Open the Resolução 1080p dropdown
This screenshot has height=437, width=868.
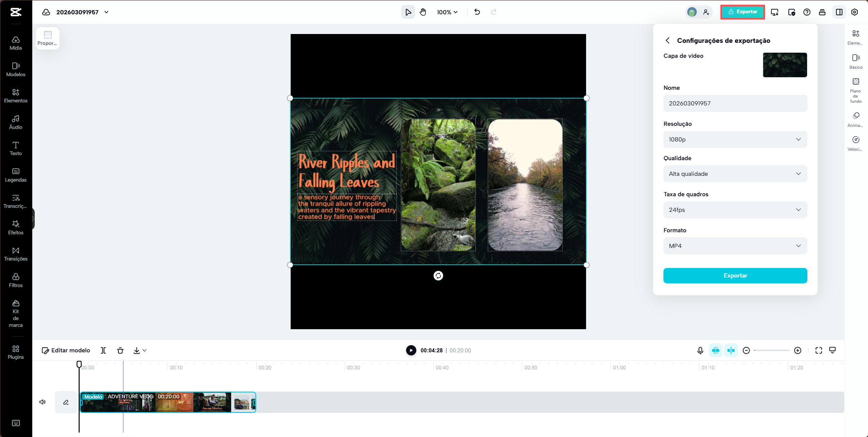[x=735, y=139]
